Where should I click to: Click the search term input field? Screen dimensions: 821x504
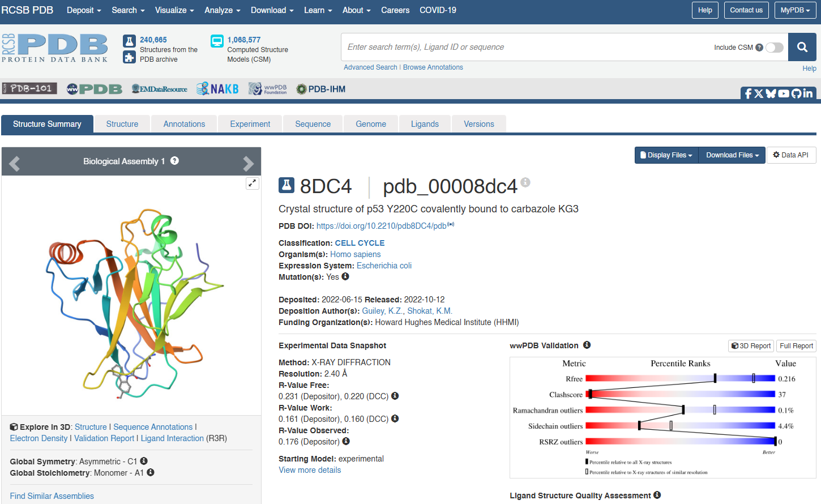pyautogui.click(x=527, y=47)
